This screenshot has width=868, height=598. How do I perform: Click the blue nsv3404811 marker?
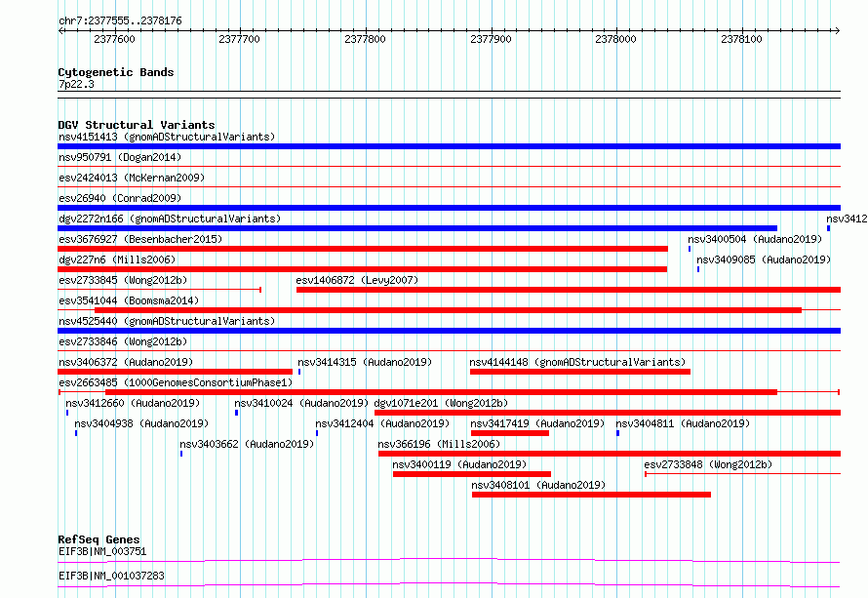[x=617, y=433]
